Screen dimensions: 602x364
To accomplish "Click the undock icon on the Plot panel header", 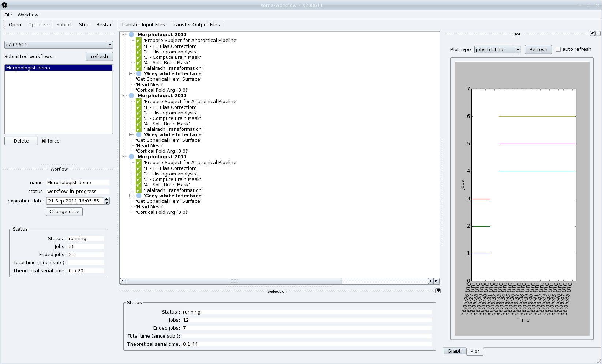I will pos(592,33).
